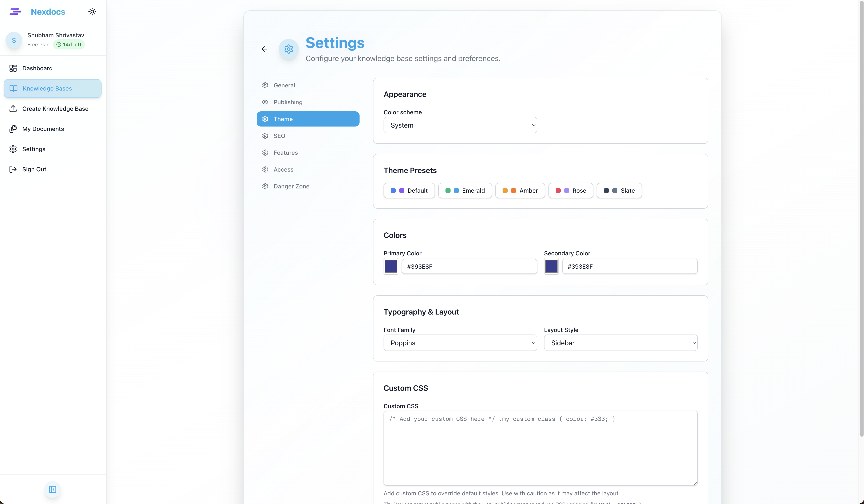Click the eye icon beside Publishing
The width and height of the screenshot is (864, 504).
265,102
